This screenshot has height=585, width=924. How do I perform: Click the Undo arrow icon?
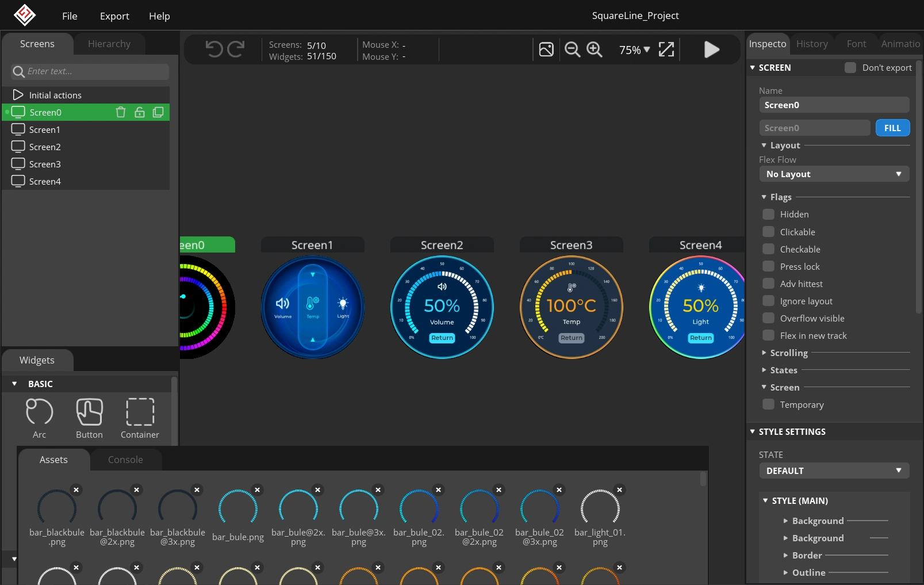214,49
